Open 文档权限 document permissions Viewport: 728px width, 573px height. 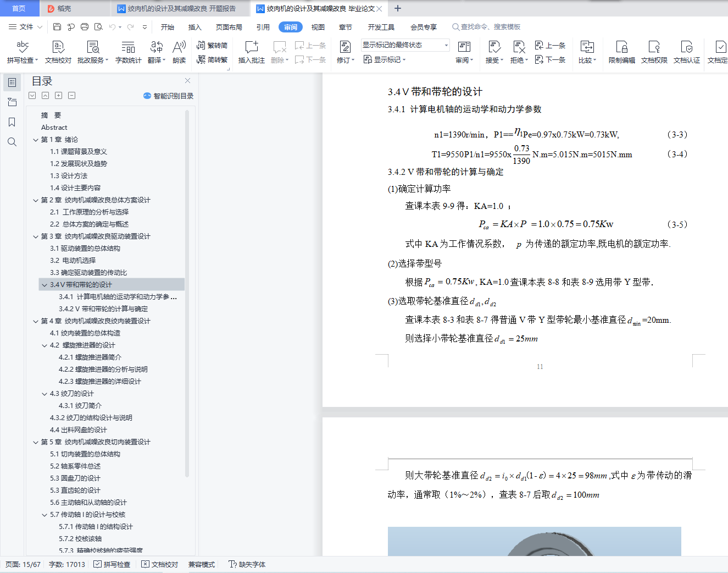tap(654, 52)
